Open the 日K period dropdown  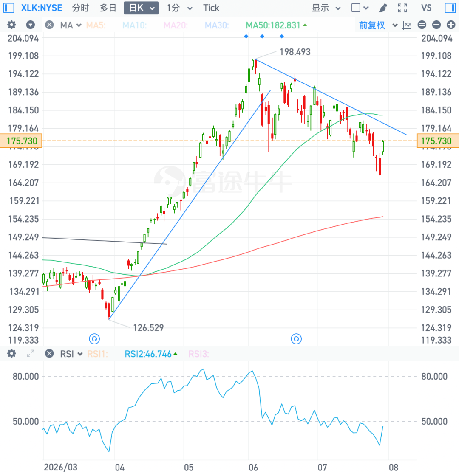(141, 8)
